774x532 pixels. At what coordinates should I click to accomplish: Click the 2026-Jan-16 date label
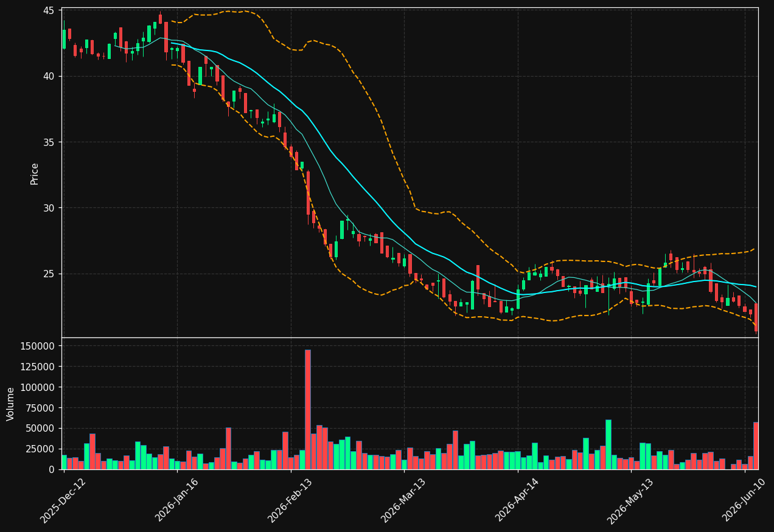[x=176, y=500]
